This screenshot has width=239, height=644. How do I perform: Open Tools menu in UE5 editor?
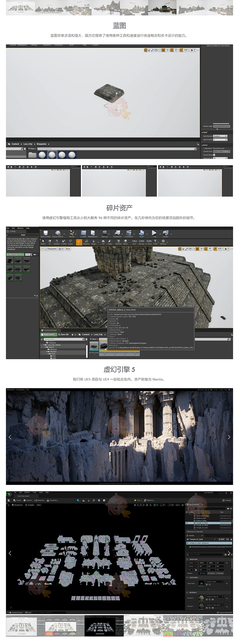point(34,492)
